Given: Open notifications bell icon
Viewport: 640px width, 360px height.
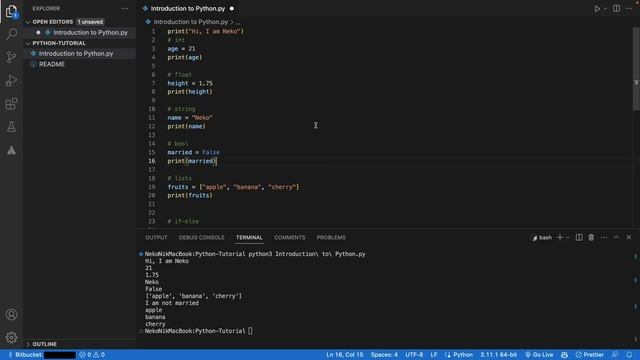Looking at the screenshot, I should point(629,355).
